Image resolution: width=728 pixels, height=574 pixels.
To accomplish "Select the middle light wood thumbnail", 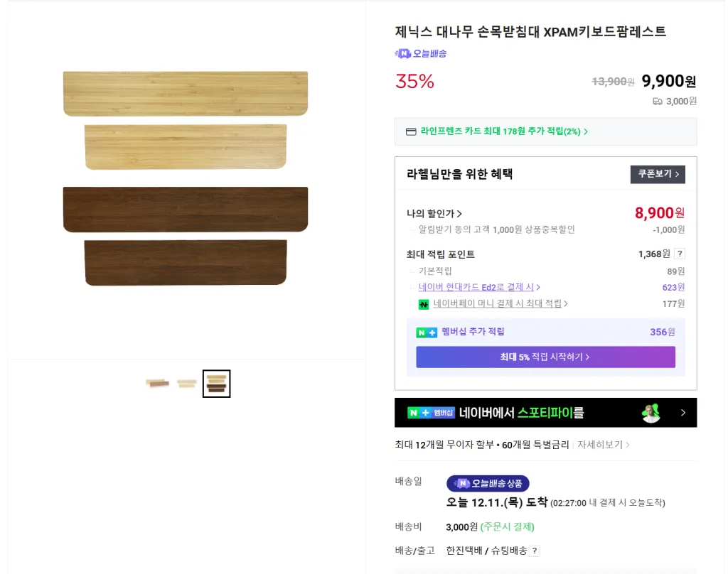I will coord(186,384).
